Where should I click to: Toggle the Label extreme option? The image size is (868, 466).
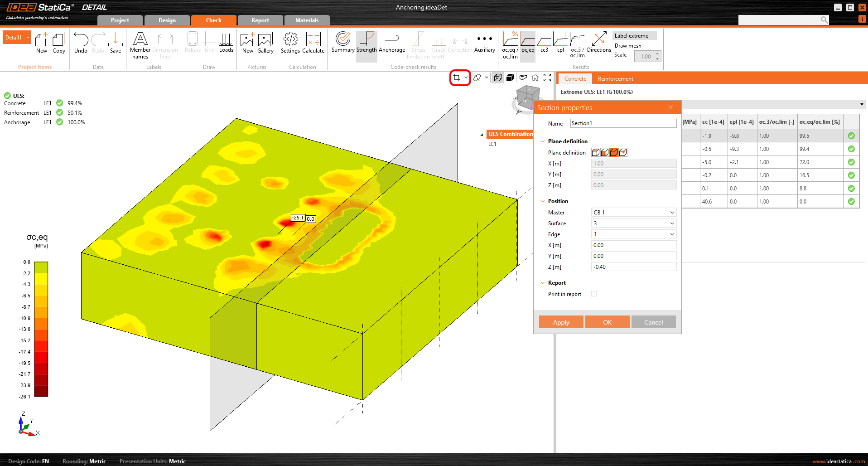coord(632,36)
